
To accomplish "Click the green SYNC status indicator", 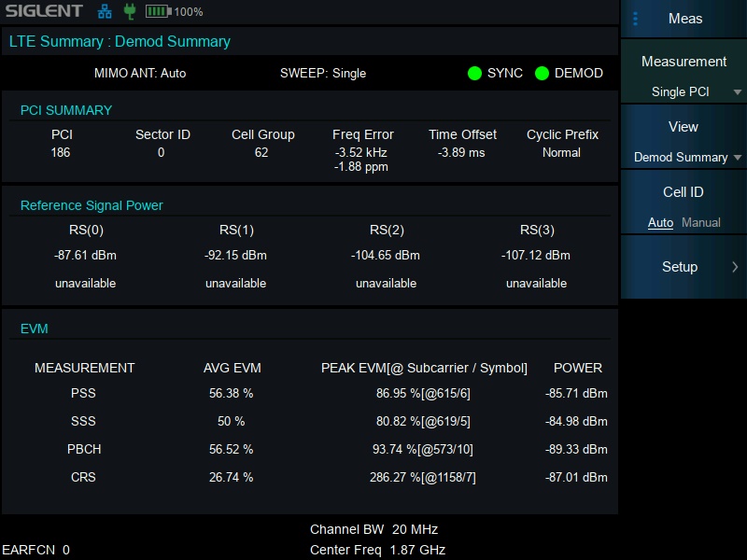I will pyautogui.click(x=475, y=74).
